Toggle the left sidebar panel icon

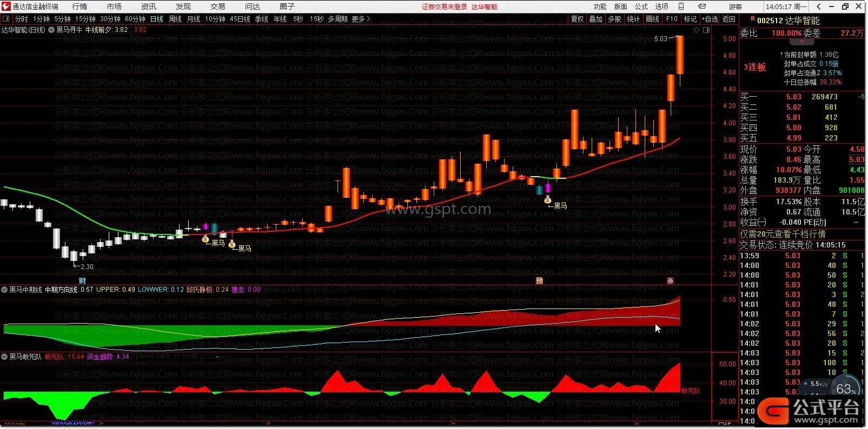point(6,19)
